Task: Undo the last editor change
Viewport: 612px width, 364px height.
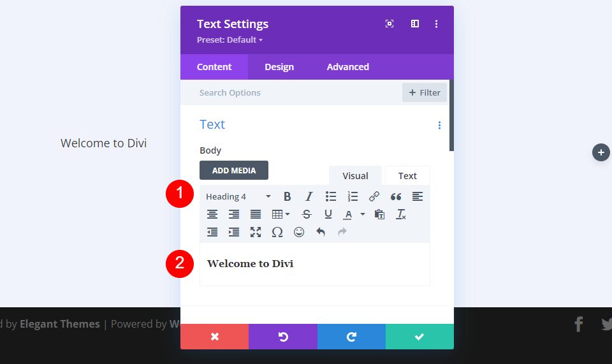Action: pos(321,232)
